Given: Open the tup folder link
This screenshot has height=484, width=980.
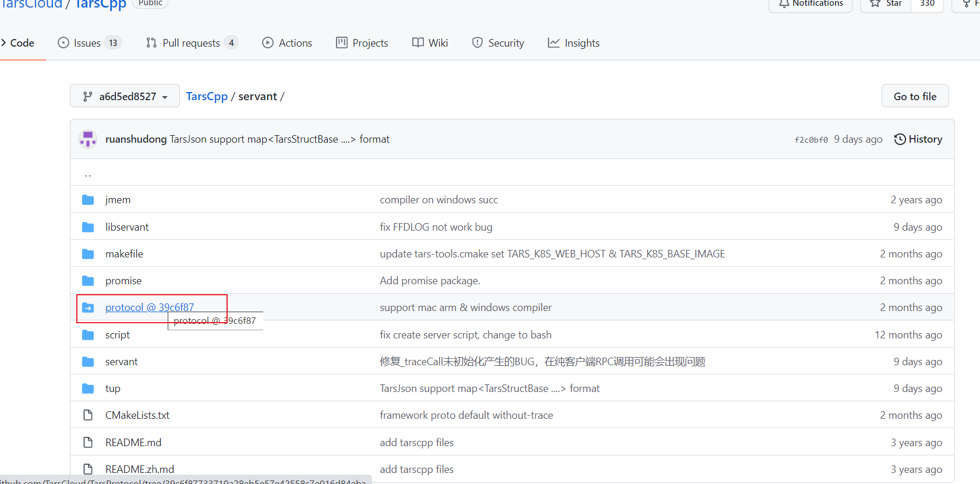Looking at the screenshot, I should 113,388.
